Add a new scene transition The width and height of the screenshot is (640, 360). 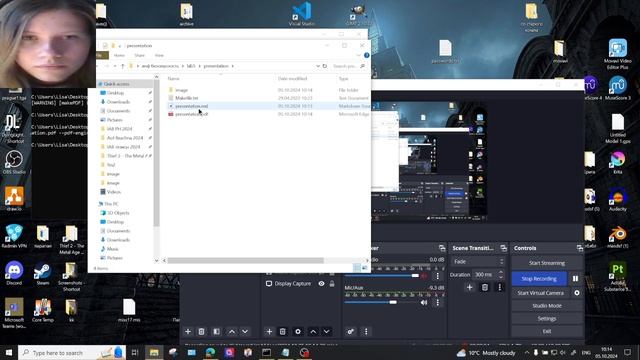click(469, 287)
